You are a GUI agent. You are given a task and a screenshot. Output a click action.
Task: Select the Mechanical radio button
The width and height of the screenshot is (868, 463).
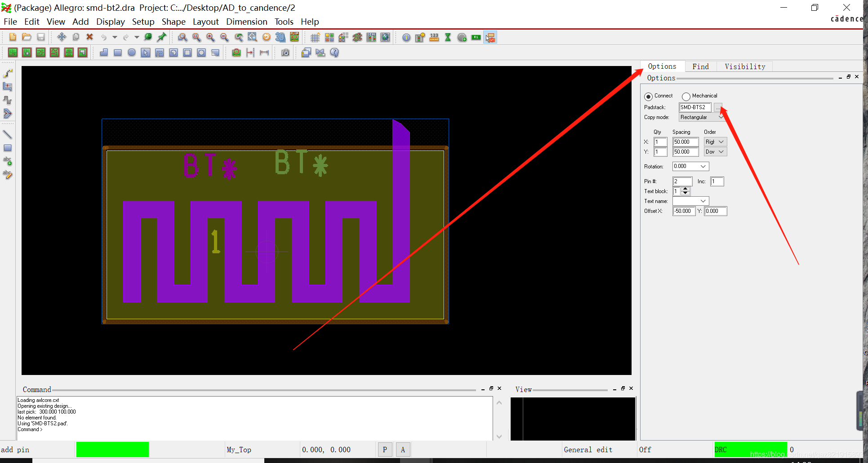(x=686, y=96)
